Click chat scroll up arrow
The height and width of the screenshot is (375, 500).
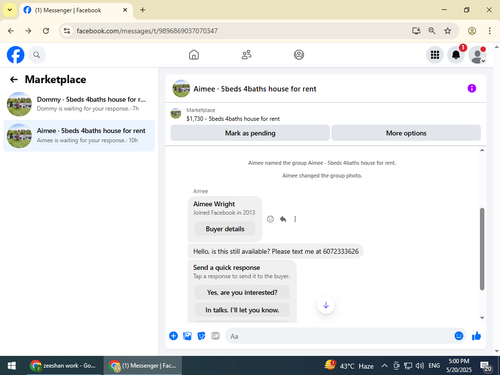coord(482,150)
